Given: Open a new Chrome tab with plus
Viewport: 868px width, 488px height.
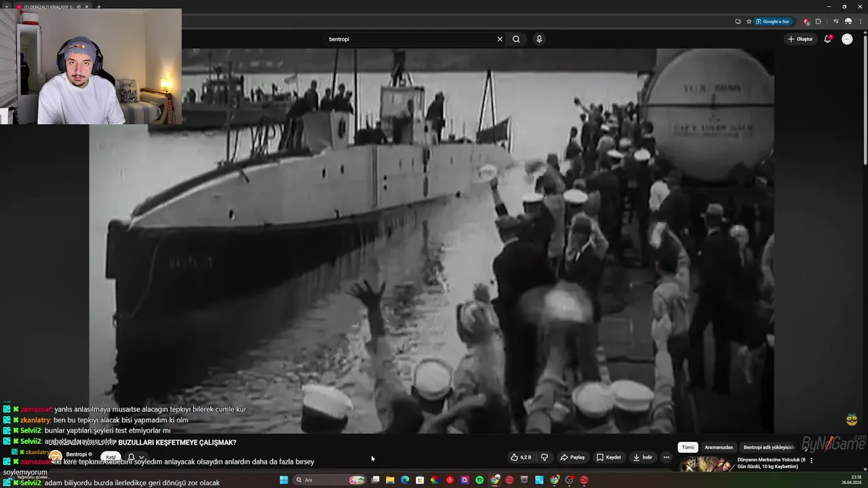Looking at the screenshot, I should tap(99, 7).
